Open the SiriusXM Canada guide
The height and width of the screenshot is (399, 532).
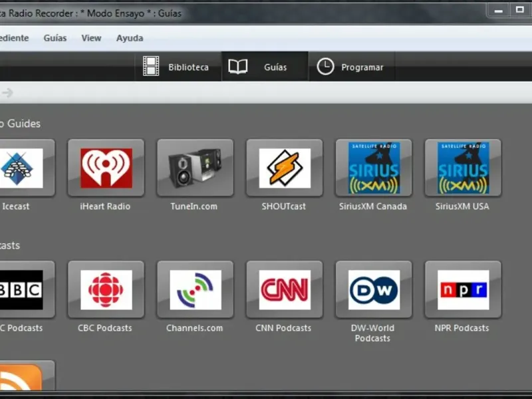tap(374, 168)
